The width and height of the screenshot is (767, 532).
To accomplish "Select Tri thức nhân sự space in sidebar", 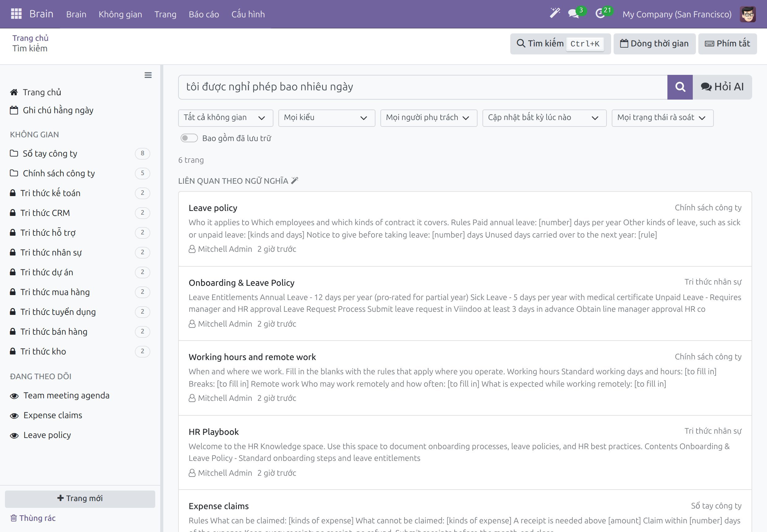I will click(80, 252).
